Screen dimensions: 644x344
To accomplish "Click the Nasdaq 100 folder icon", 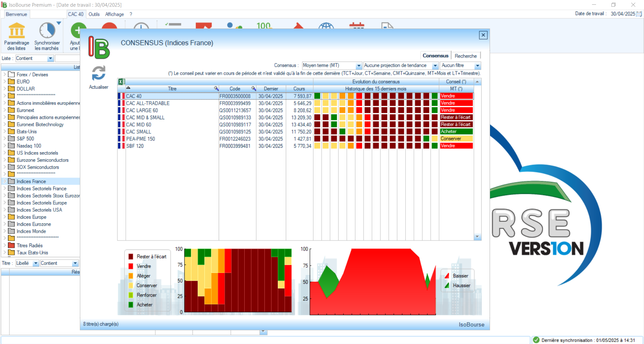I will (11, 146).
